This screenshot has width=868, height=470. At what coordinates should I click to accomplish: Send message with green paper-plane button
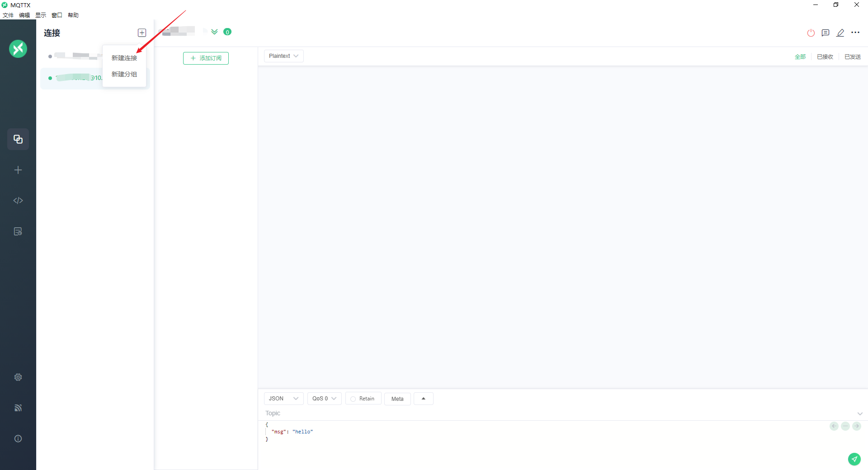click(854, 459)
